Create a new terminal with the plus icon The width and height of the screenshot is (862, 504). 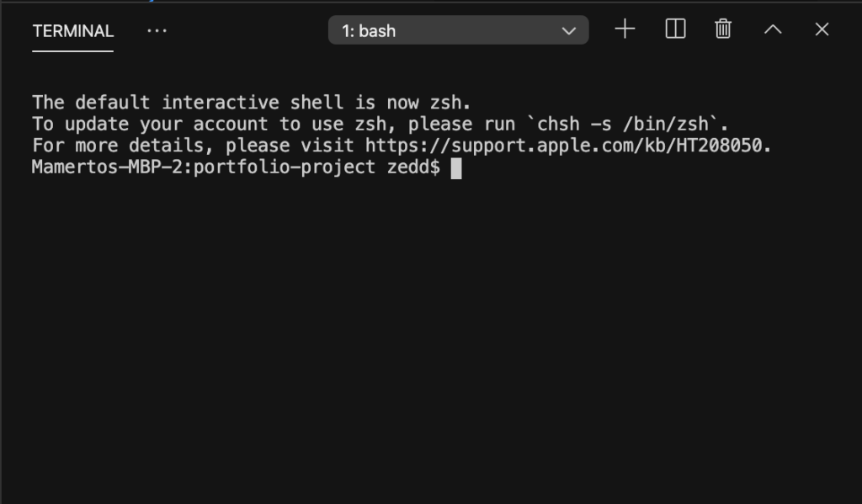coord(625,29)
